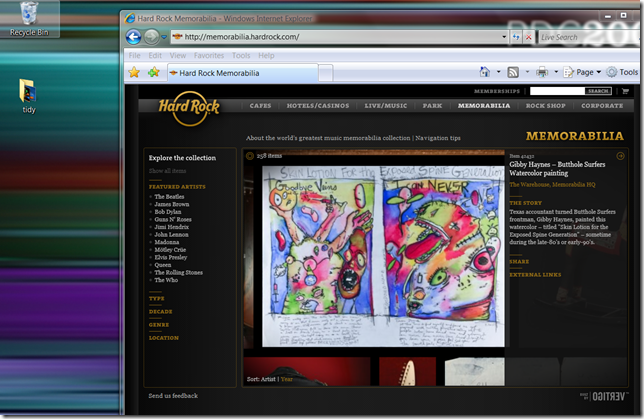Open Favorites Center star icon
Image resolution: width=644 pixels, height=419 pixels.
click(134, 73)
